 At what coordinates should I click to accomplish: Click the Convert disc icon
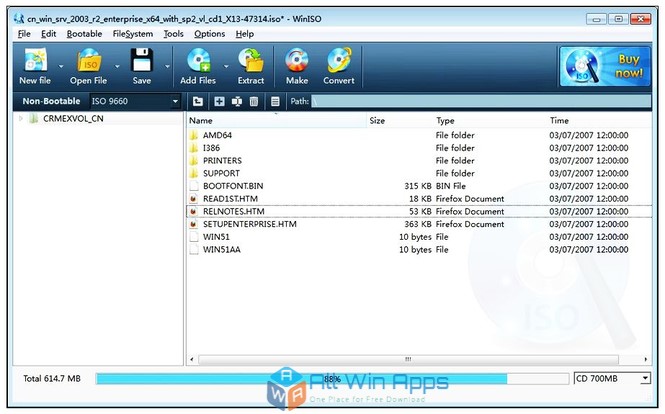coord(339,60)
